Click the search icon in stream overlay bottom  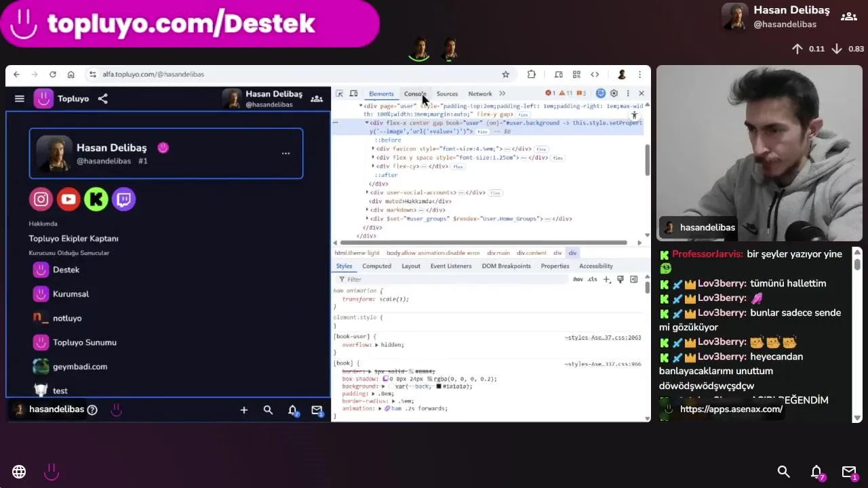pyautogui.click(x=784, y=472)
